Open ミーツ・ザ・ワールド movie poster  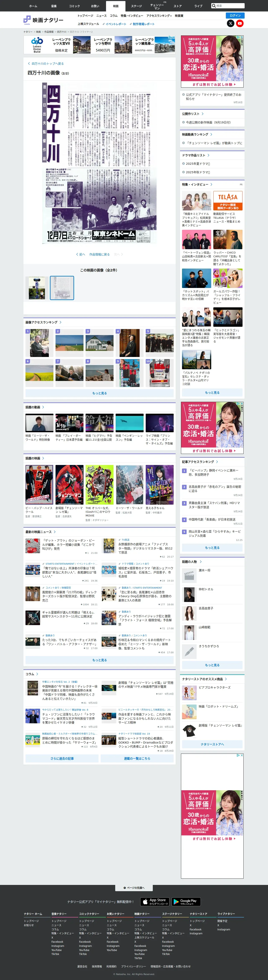click(x=129, y=485)
